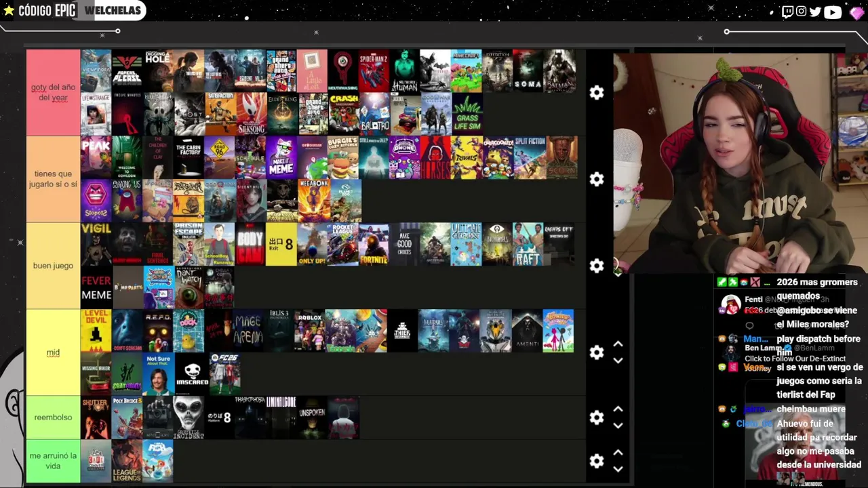
Task: Select the Spider-Man 2 game tile
Action: point(374,70)
